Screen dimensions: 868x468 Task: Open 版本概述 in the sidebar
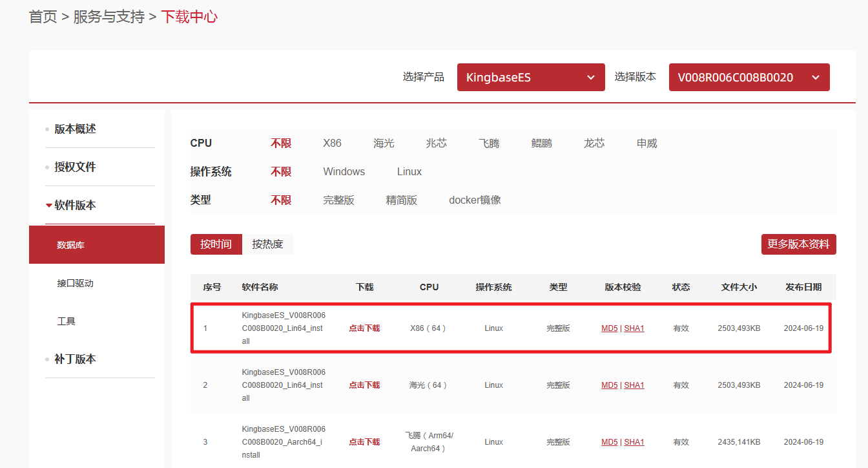75,129
